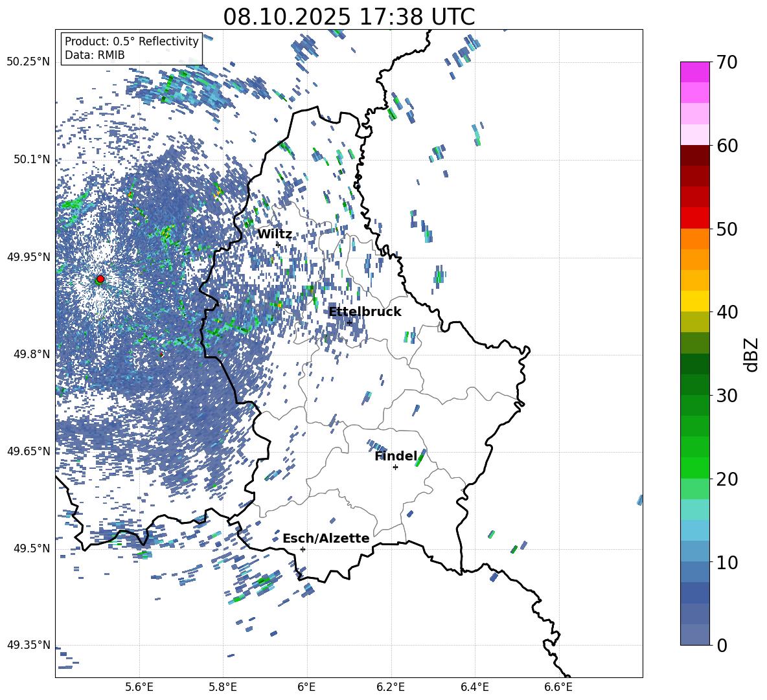Viewport: 767px width, 700px height.
Task: Click the colorbar tick label 50
Action: click(727, 229)
